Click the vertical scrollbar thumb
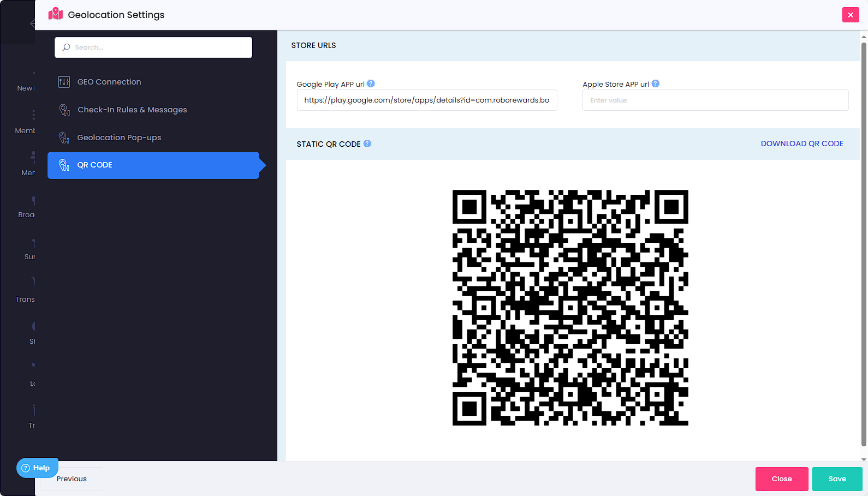The width and height of the screenshot is (868, 496). pos(864,244)
